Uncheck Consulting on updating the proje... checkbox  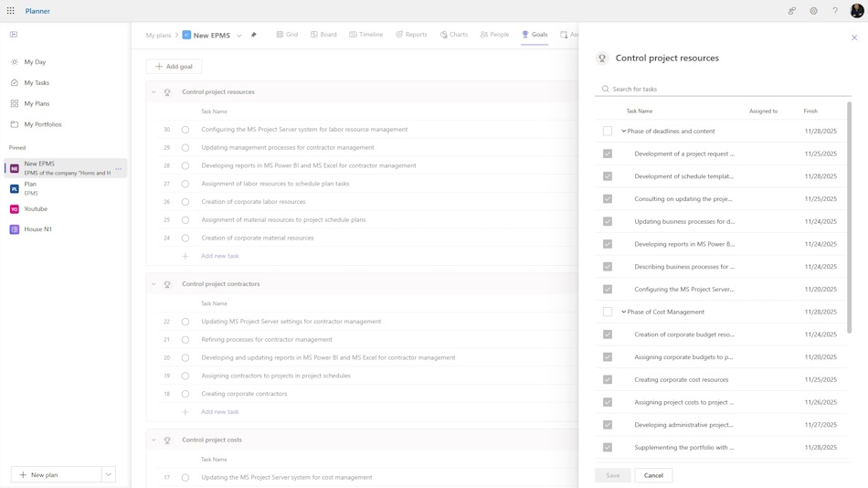[x=608, y=199]
